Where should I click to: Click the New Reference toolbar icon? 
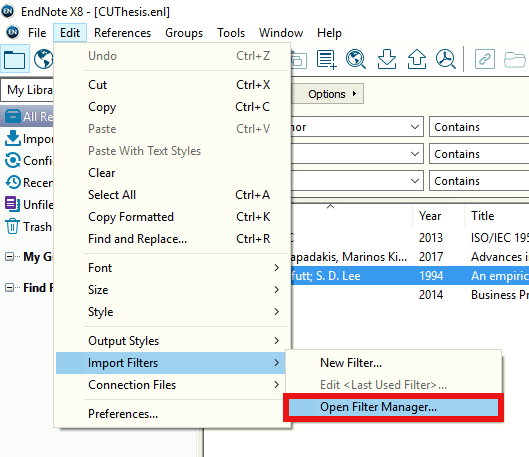(326, 59)
